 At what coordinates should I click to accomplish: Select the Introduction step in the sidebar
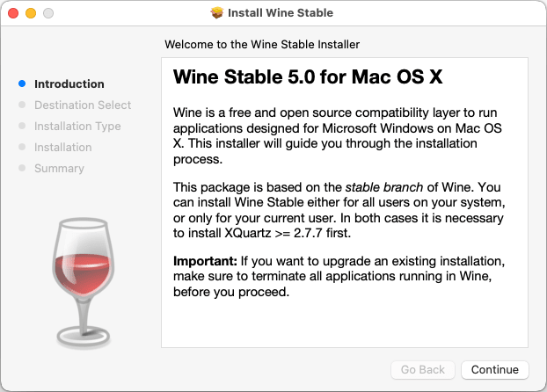pos(69,84)
